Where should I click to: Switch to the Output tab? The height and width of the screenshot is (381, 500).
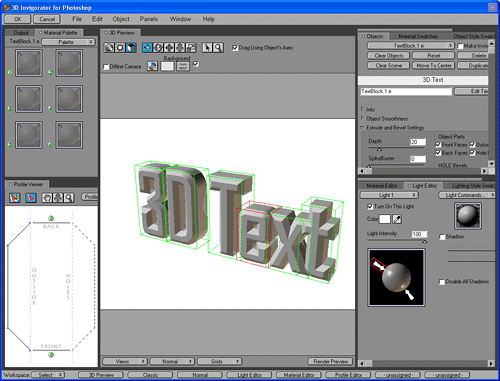[21, 33]
